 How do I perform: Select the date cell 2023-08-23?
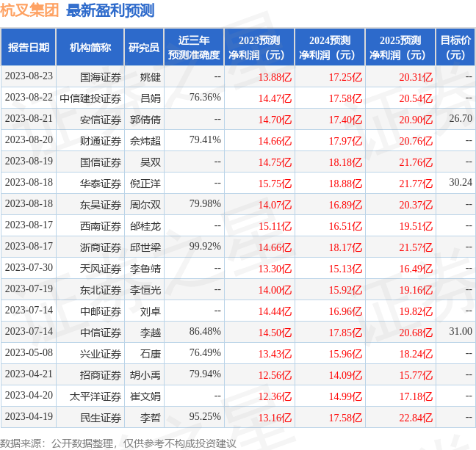point(29,76)
